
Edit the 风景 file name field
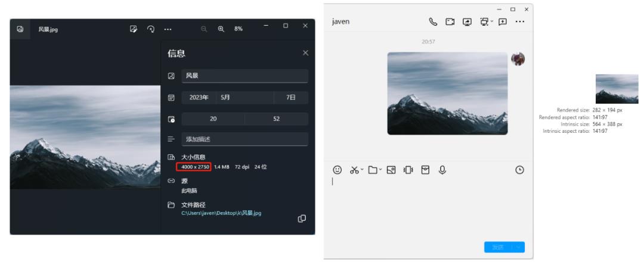tap(245, 76)
